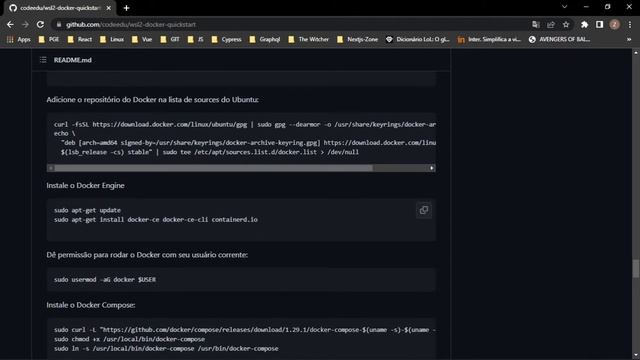This screenshot has width=640, height=360.
Task: Click the 'Instale o Docker Engine' text
Action: (85, 185)
